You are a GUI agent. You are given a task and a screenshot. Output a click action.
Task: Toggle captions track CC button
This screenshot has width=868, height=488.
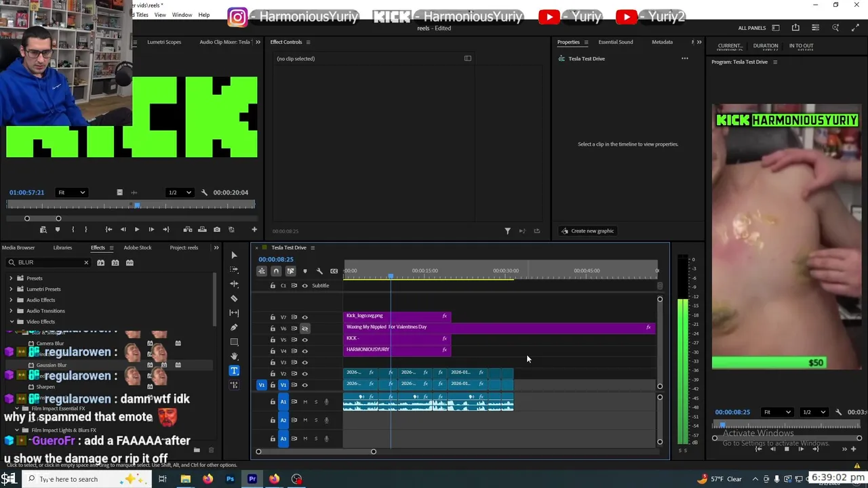(x=334, y=271)
